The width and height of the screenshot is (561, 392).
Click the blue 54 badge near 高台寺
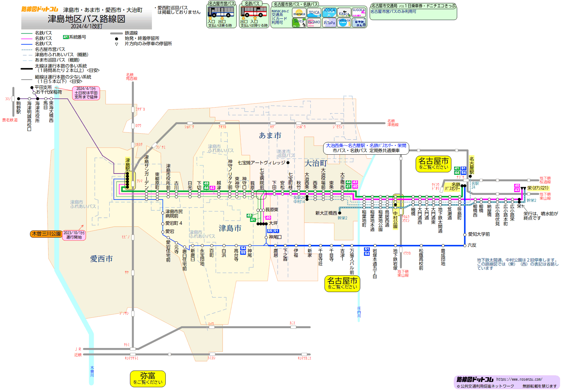coord(243,248)
